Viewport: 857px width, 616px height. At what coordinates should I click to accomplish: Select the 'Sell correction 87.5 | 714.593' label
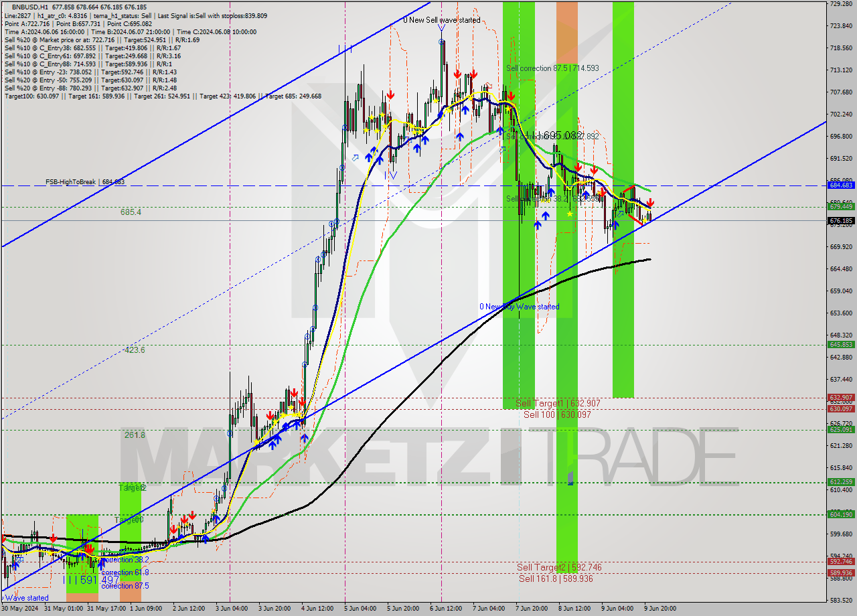[552, 68]
